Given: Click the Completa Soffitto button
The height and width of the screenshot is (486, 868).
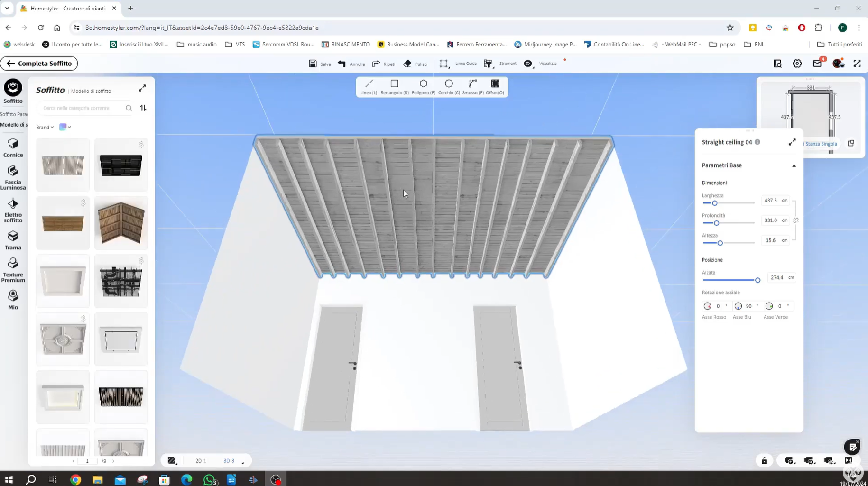Looking at the screenshot, I should [39, 64].
